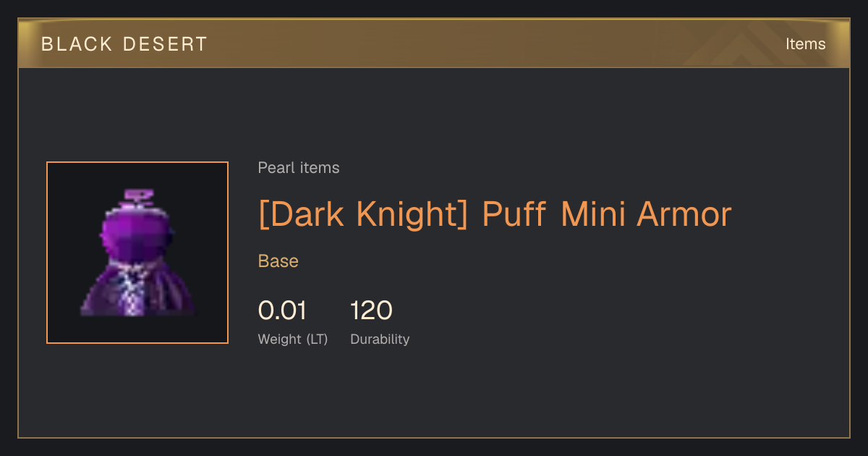Screen dimensions: 868x456
Task: Open the Items link in header
Action: [805, 43]
